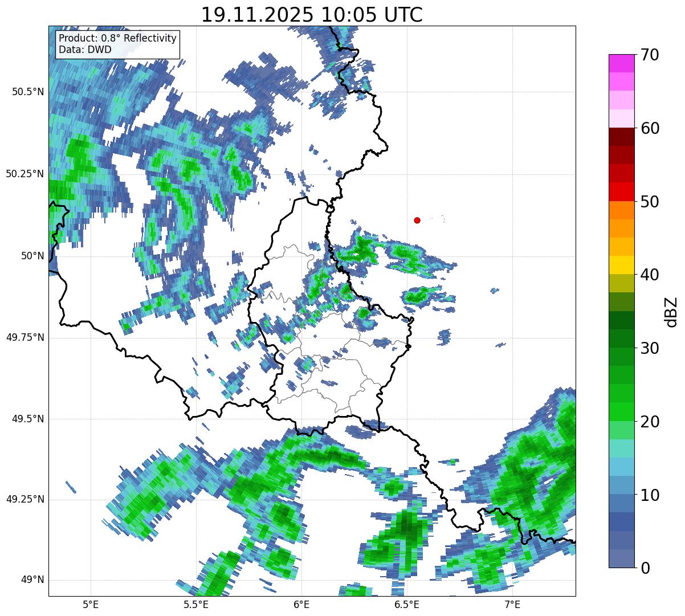Click the colorbar '20' tick label
This screenshot has width=685, height=616.
click(x=650, y=422)
